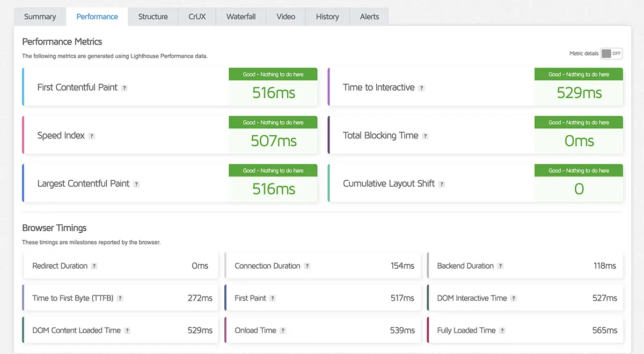644x354 pixels.
Task: Click the Good badge above Time to Interactive value
Action: click(x=579, y=75)
